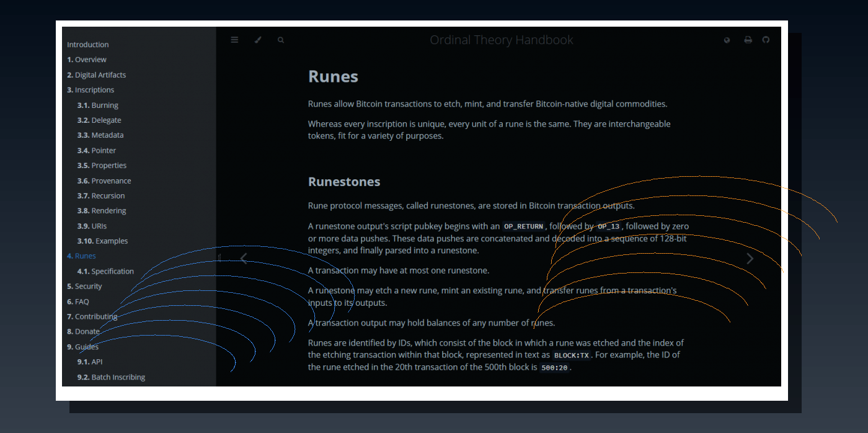Open the search magnifier icon
Screen dimensions: 868x433
281,40
